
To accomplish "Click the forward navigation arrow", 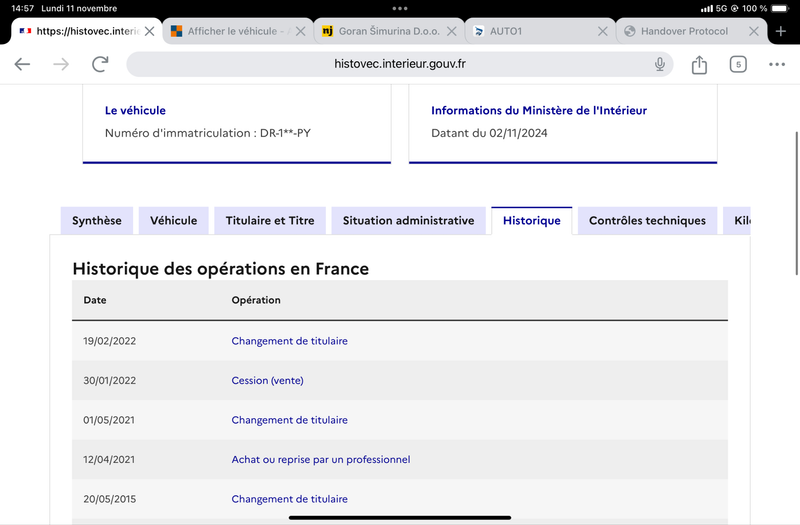I will click(61, 64).
